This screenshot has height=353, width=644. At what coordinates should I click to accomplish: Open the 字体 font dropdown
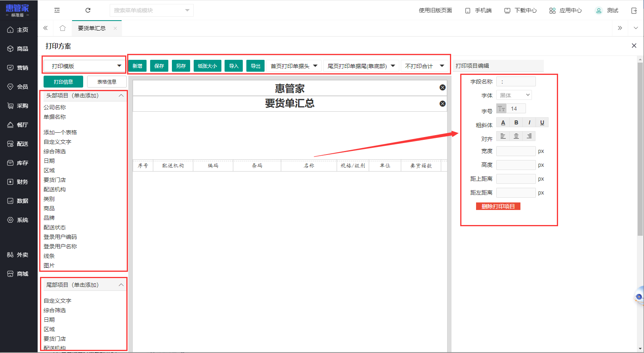514,95
